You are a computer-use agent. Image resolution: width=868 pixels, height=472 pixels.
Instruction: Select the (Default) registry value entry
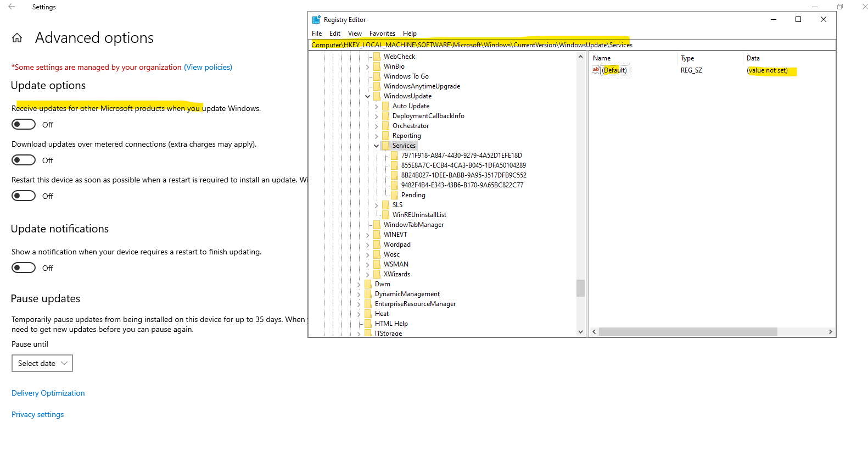pyautogui.click(x=615, y=70)
